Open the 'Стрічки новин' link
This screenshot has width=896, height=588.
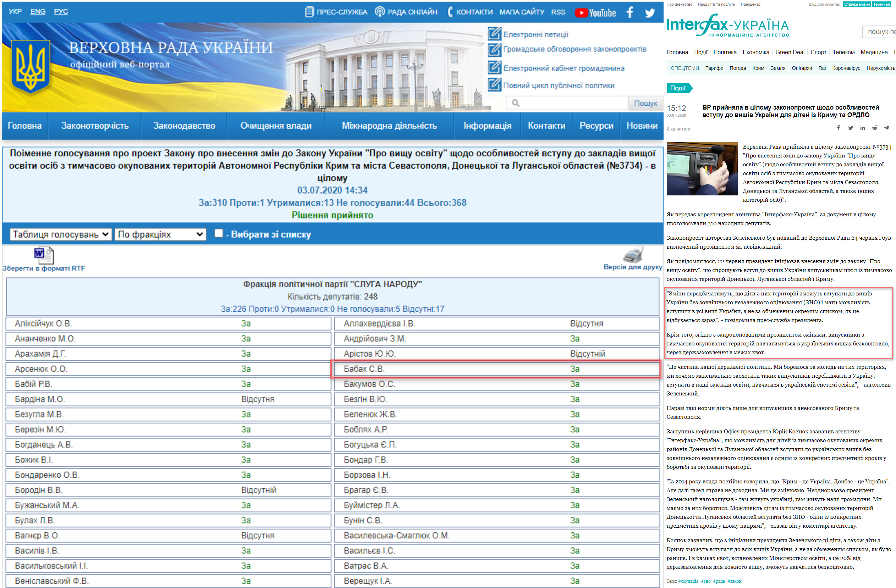tap(857, 4)
